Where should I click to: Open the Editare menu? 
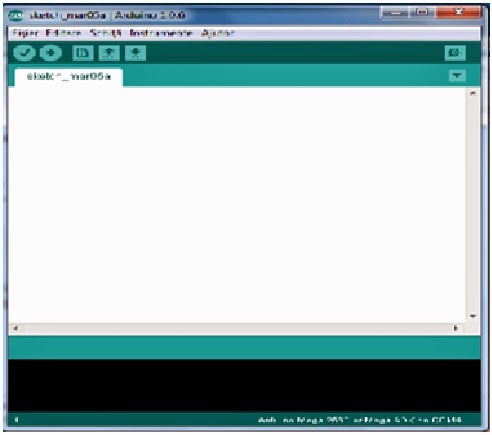point(63,33)
